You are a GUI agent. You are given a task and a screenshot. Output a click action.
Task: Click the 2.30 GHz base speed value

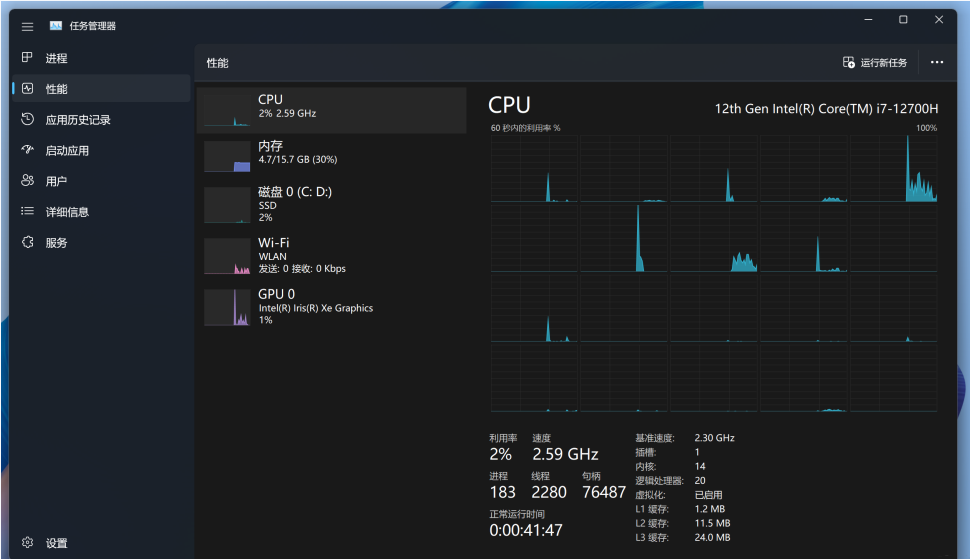coord(715,438)
